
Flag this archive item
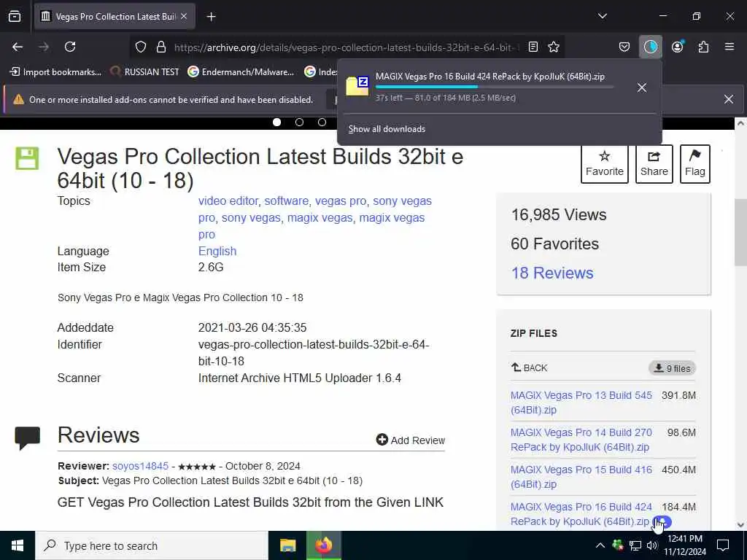[694, 164]
